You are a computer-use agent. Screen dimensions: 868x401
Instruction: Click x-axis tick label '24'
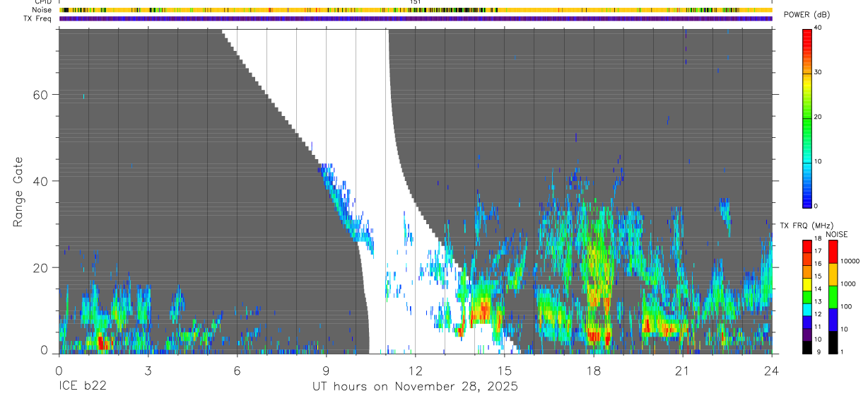pos(772,371)
